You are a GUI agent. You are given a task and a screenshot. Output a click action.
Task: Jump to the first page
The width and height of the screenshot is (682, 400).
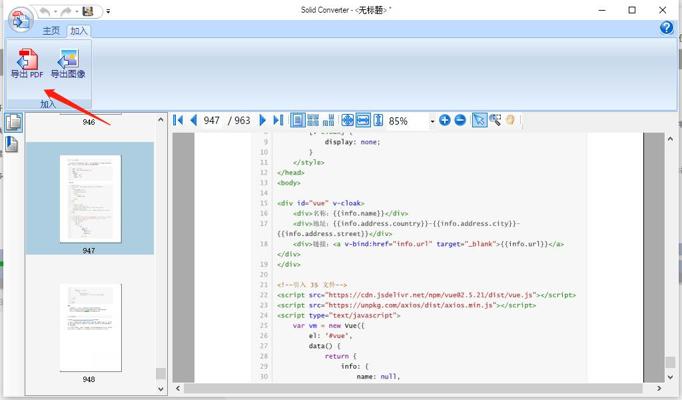tap(178, 120)
